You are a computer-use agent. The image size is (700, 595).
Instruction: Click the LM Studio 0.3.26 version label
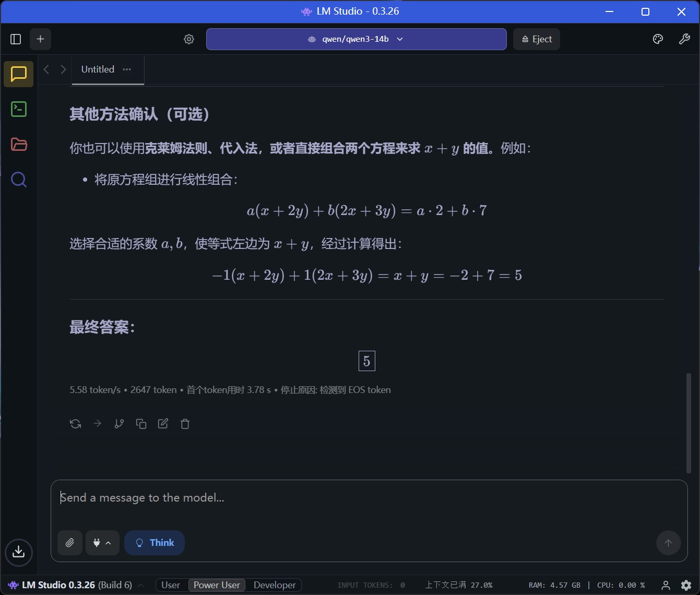click(x=70, y=585)
